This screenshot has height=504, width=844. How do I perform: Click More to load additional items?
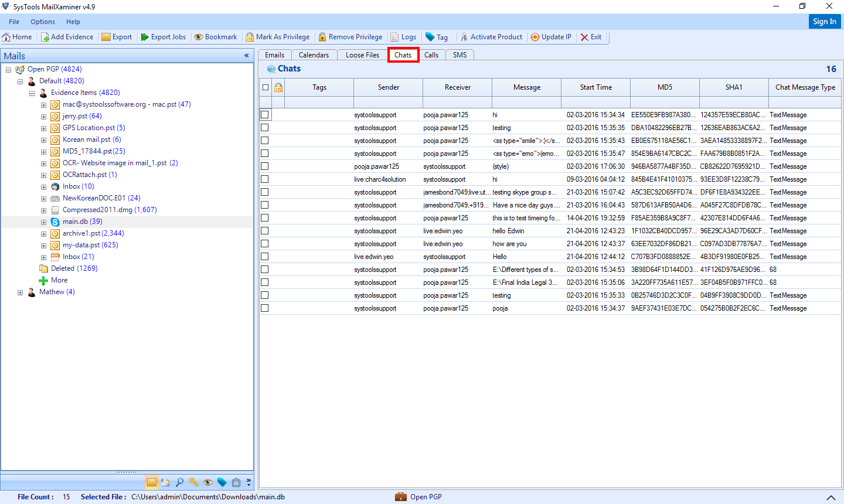pyautogui.click(x=59, y=280)
